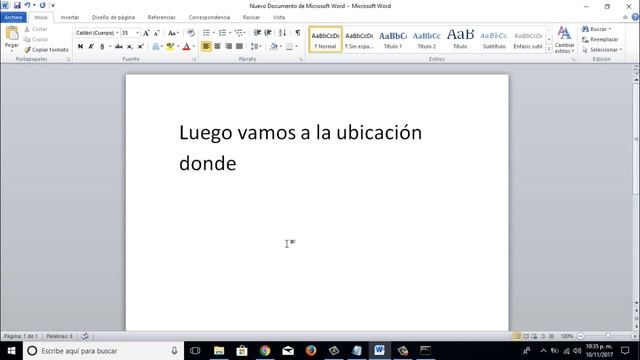Apply the Título 1 style
The width and height of the screenshot is (640, 360).
pos(393,40)
